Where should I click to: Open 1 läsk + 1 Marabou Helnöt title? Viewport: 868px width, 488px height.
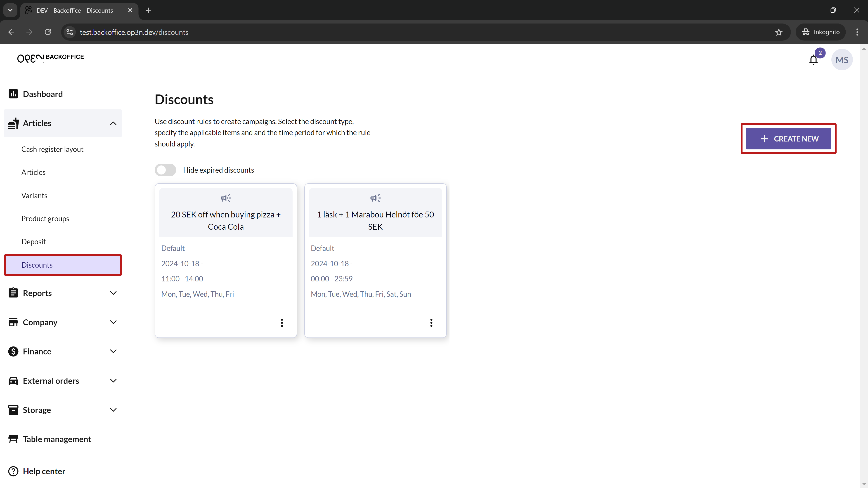[375, 221]
